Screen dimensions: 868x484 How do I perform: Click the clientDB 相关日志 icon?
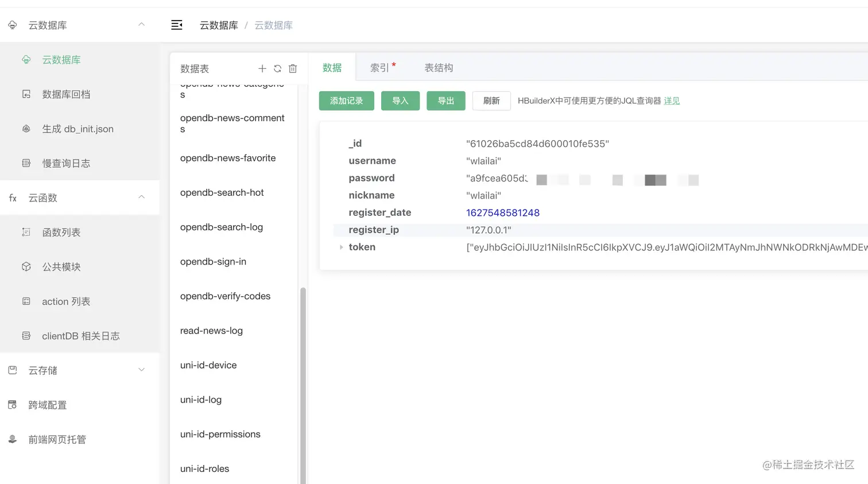[26, 335]
